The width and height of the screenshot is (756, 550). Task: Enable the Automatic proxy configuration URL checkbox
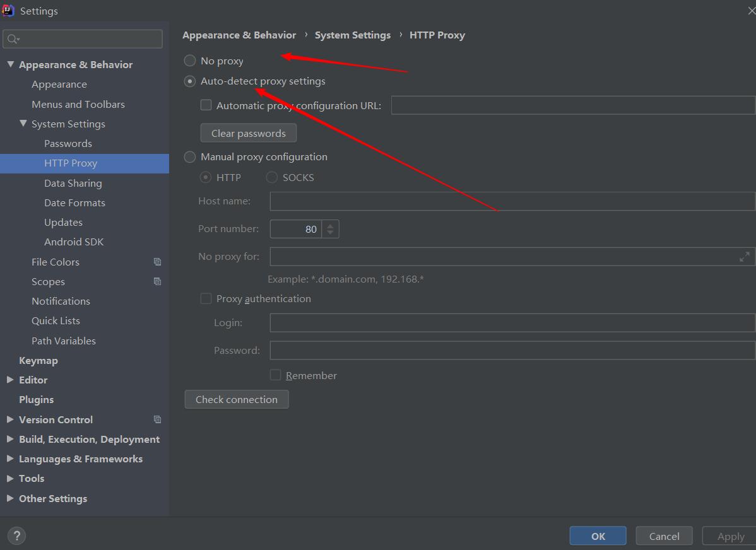206,105
